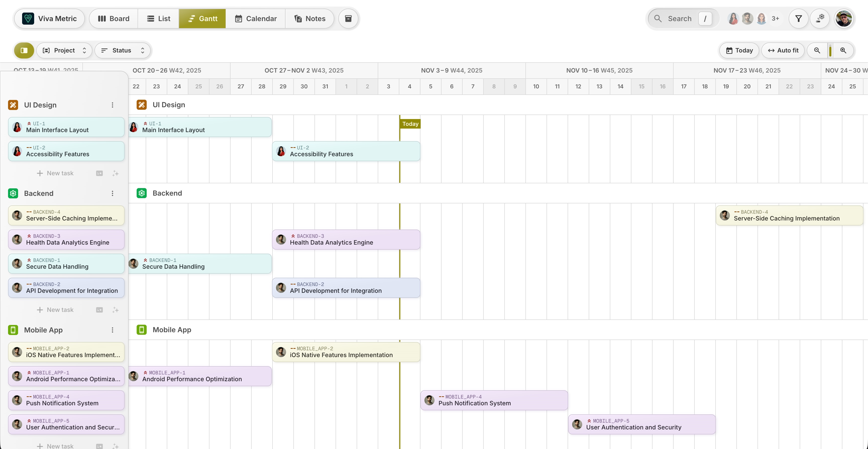868x449 pixels.
Task: Open the UI Design three-dot menu
Action: pyautogui.click(x=113, y=105)
